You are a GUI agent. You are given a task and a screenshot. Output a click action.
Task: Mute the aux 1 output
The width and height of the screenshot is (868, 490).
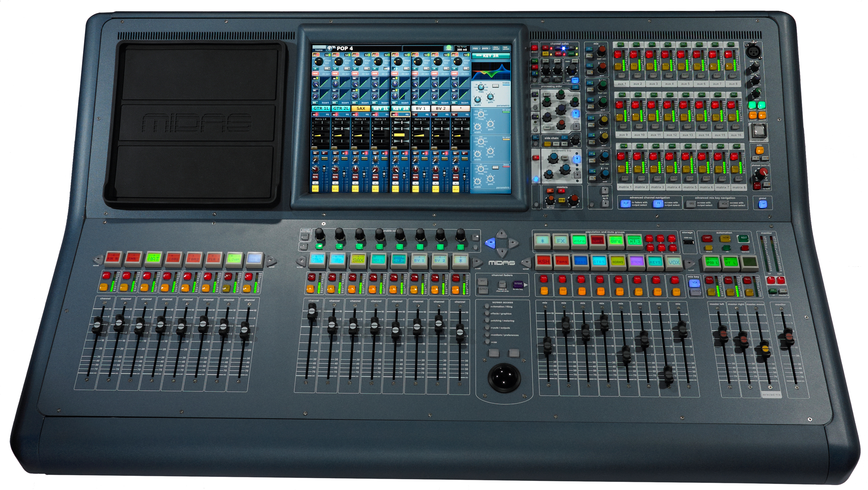click(x=618, y=54)
